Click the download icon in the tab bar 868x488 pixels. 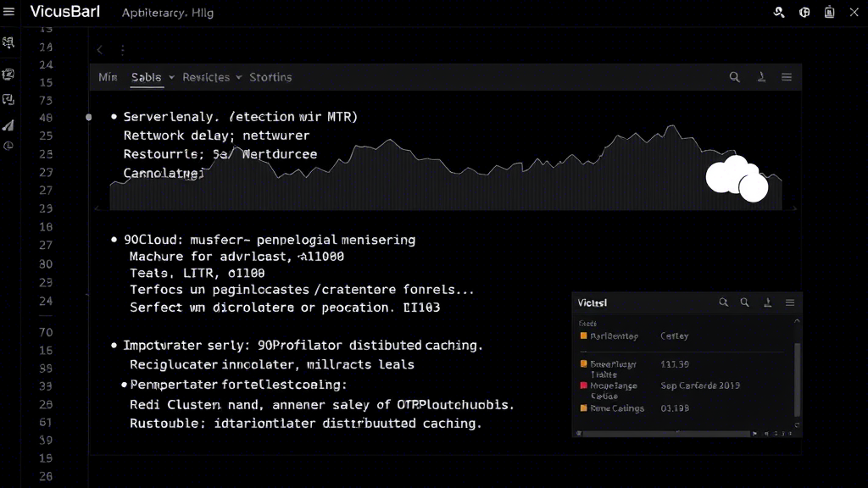[762, 77]
